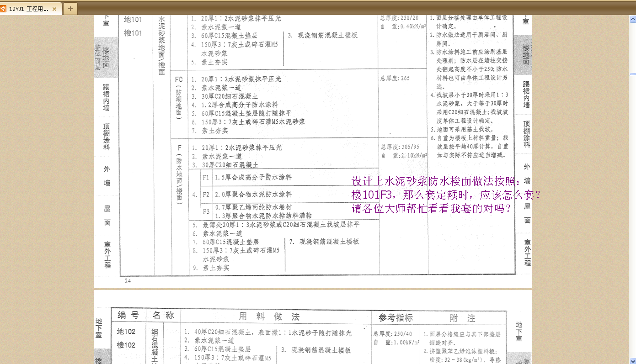Select the 地102 number cell

coord(126,332)
